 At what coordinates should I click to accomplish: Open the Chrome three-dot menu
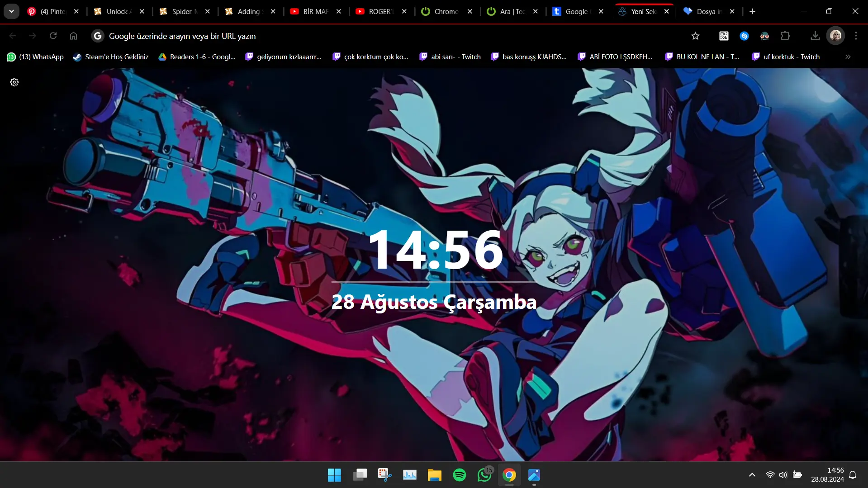pyautogui.click(x=856, y=36)
